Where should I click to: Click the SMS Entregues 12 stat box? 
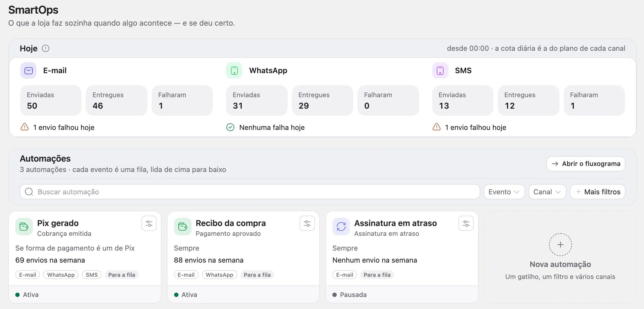pyautogui.click(x=529, y=100)
